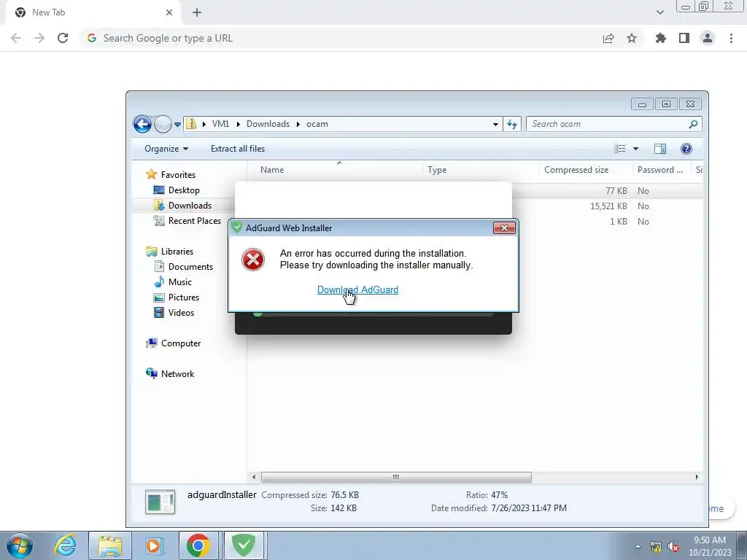
Task: Click Explorer forward navigation button
Action: click(163, 124)
